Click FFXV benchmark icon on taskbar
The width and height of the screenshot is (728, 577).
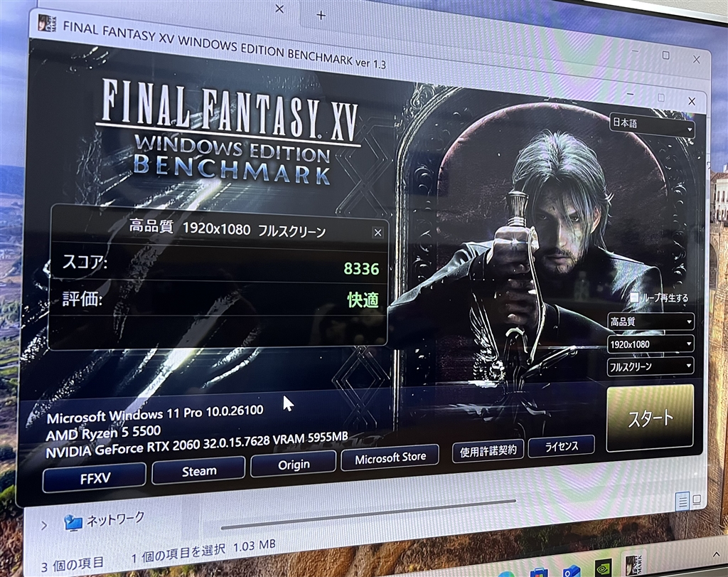(632, 564)
